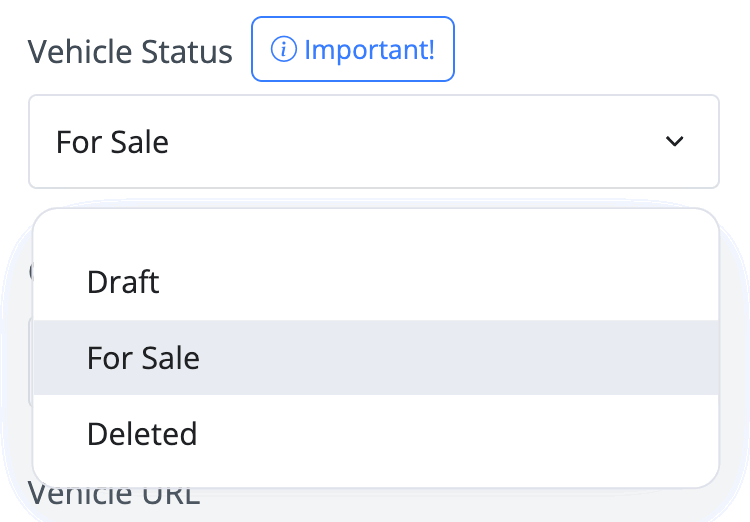The height and width of the screenshot is (522, 750).
Task: Toggle the dropdown using the down chevron
Action: pos(674,141)
